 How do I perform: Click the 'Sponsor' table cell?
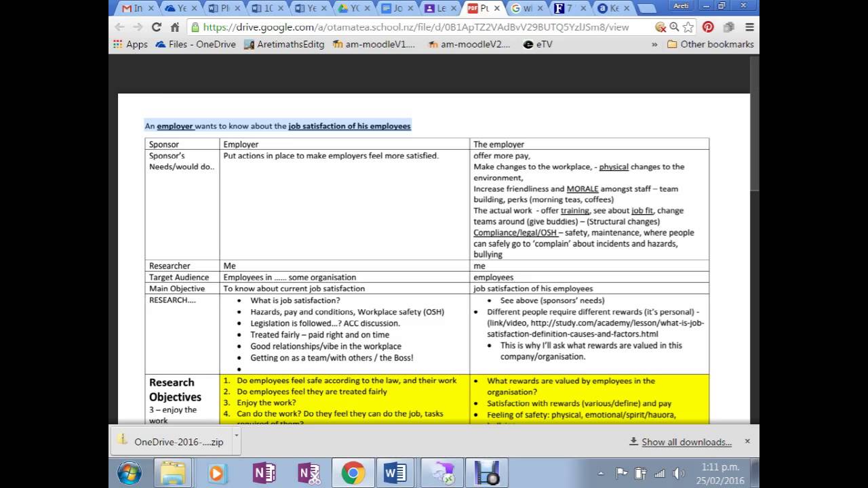(182, 144)
